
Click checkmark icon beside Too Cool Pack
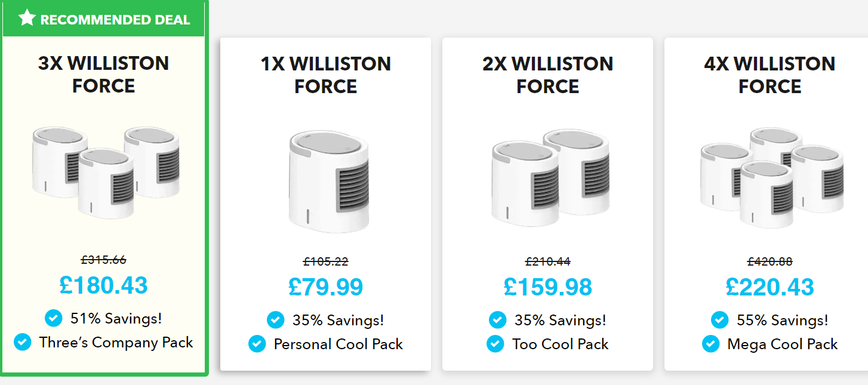click(495, 344)
